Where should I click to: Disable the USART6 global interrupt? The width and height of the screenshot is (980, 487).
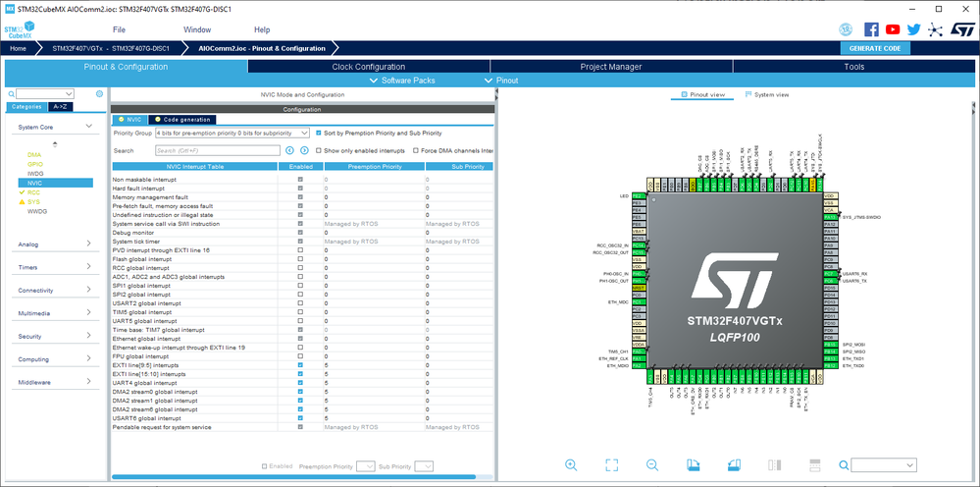tap(300, 418)
